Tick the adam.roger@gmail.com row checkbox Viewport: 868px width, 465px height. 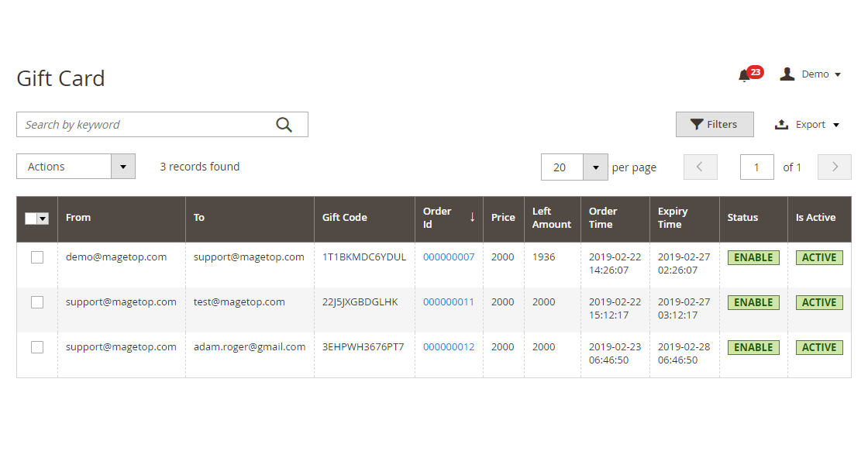click(x=37, y=348)
